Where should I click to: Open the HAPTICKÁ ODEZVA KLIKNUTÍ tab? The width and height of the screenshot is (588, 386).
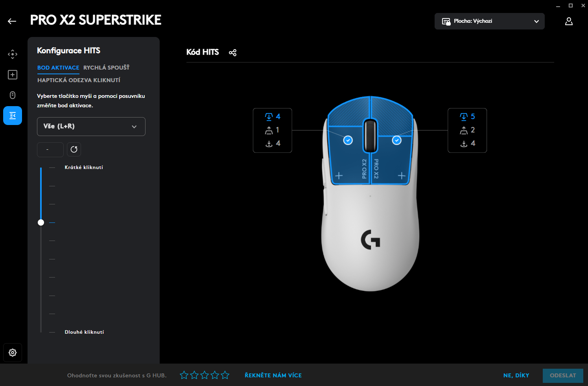[x=79, y=80]
